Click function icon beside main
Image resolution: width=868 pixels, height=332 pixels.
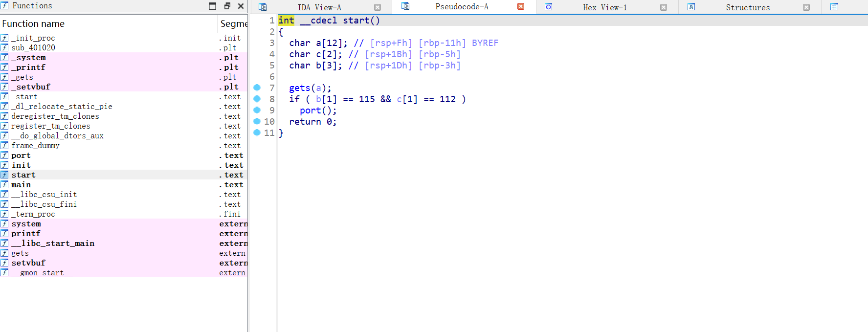click(x=4, y=184)
